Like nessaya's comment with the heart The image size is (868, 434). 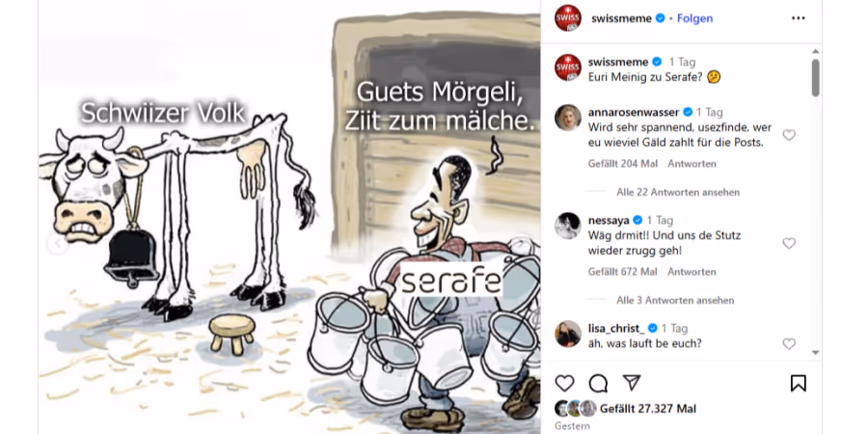click(x=789, y=243)
